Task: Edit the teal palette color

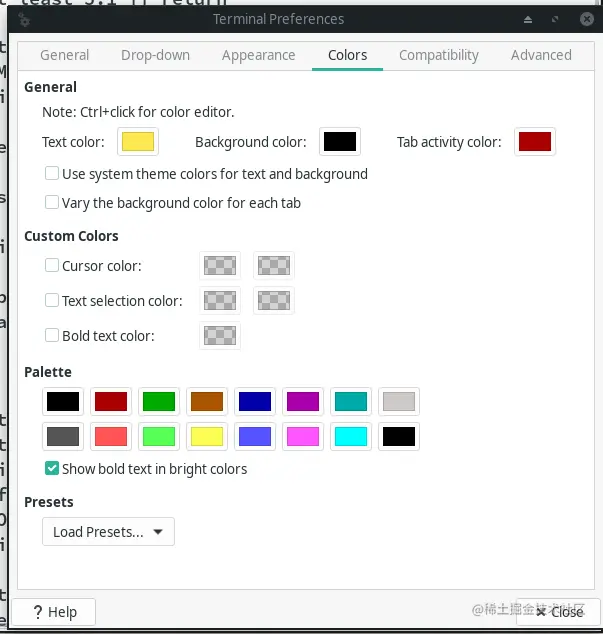Action: 351,402
